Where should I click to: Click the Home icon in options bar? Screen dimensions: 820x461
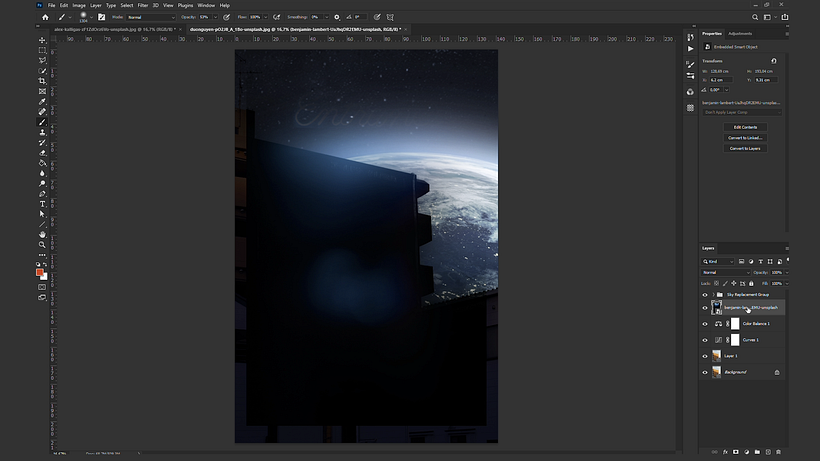tap(45, 17)
